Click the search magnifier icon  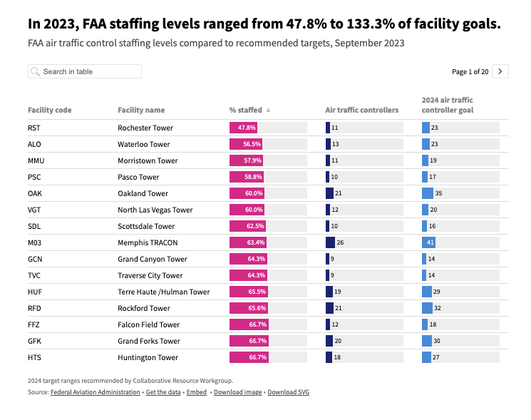click(x=35, y=71)
